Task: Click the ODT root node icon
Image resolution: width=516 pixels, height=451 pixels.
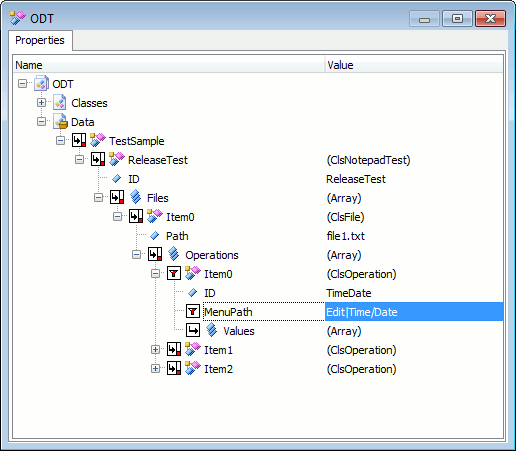Action: tap(41, 84)
